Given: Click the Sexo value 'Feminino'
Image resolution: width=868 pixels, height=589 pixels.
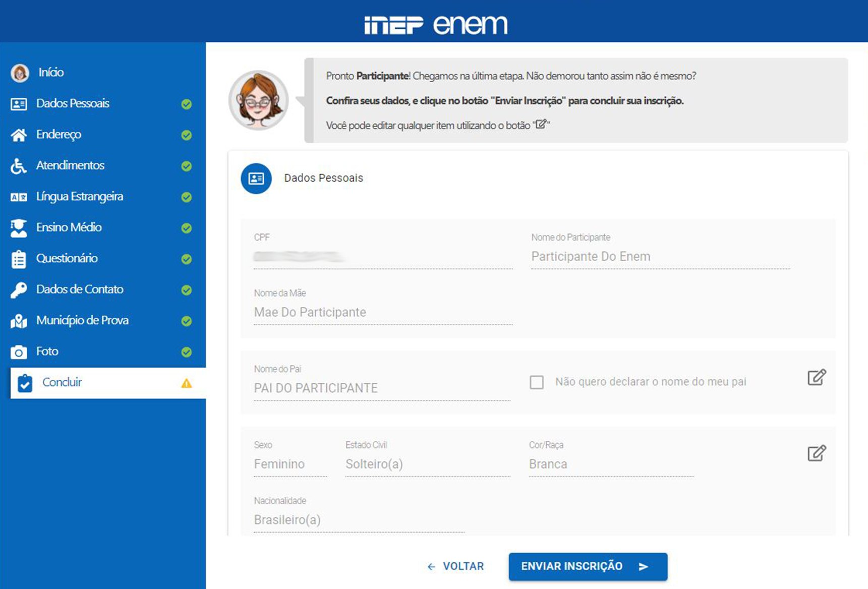Looking at the screenshot, I should pyautogui.click(x=279, y=464).
